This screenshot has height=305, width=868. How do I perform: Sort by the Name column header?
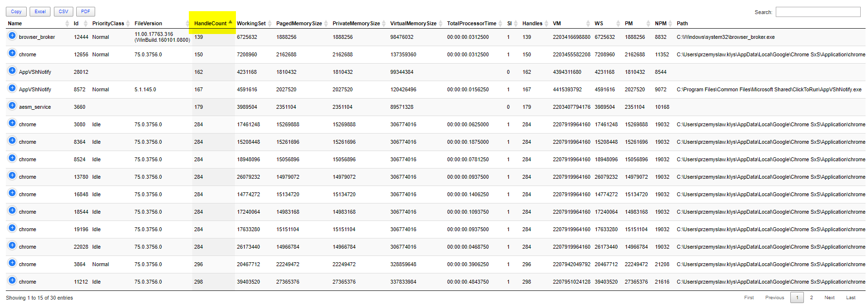(x=15, y=23)
